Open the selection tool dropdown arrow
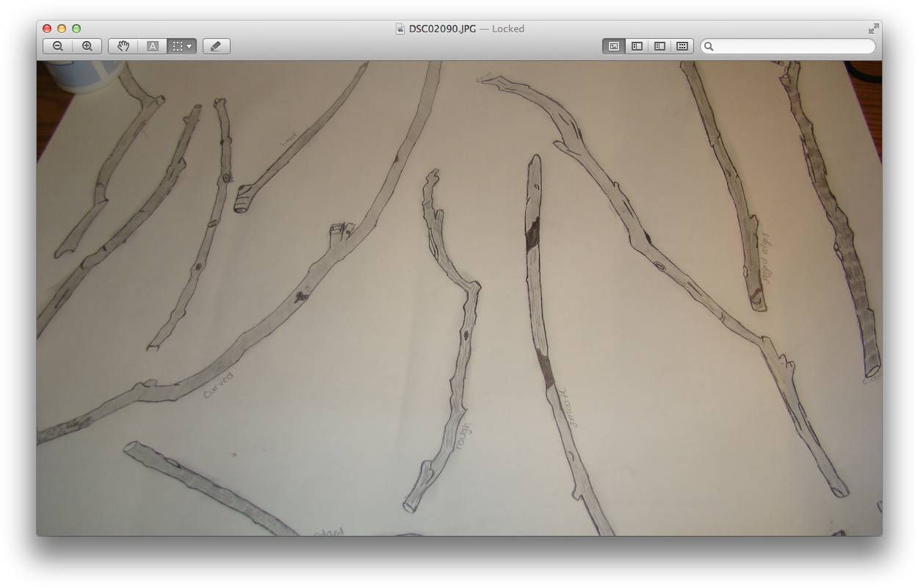The width and height of the screenshot is (918, 588). coord(189,46)
